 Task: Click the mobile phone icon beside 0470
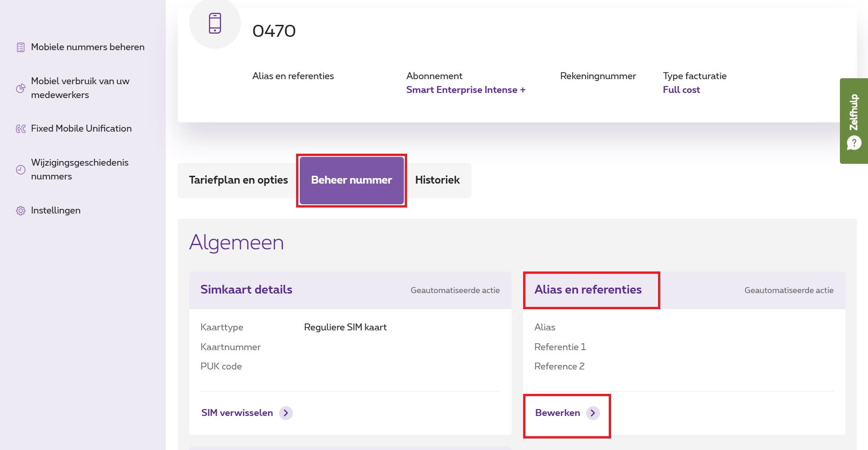(215, 23)
